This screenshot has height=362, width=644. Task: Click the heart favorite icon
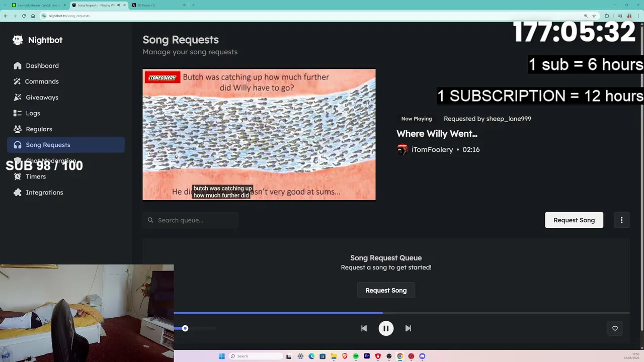pos(615,328)
